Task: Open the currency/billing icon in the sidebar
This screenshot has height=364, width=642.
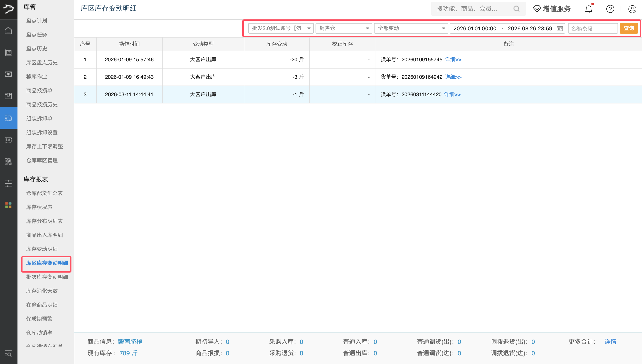Action: (x=9, y=74)
